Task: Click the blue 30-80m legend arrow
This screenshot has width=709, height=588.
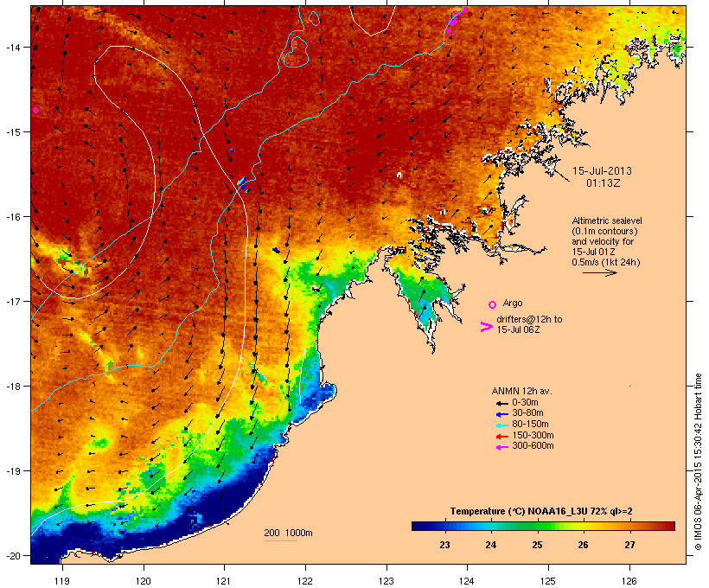Action: 501,414
